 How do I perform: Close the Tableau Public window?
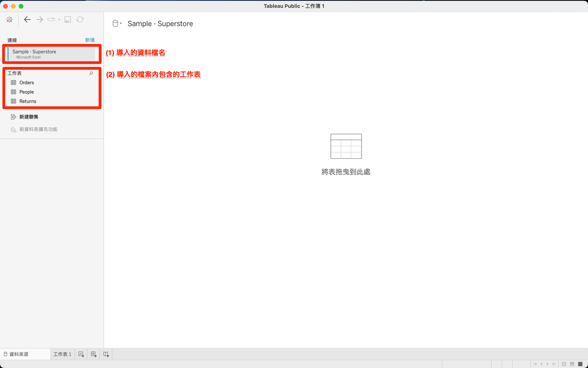pyautogui.click(x=5, y=6)
